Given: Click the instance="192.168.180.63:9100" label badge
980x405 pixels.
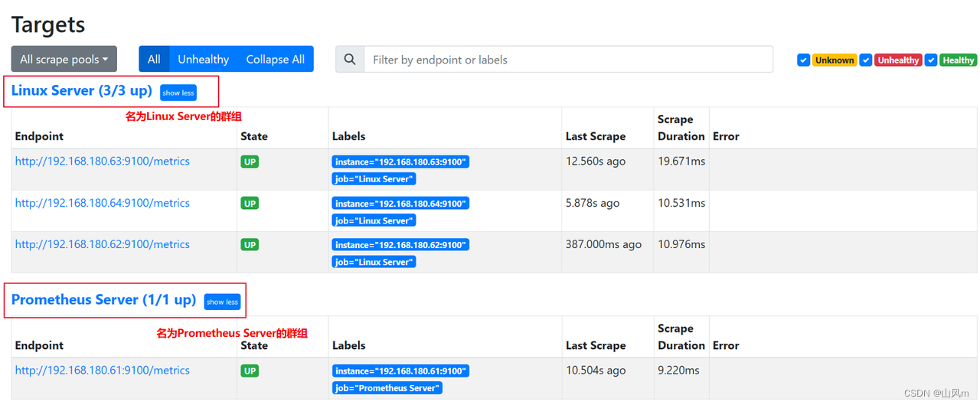Looking at the screenshot, I should pos(400,162).
